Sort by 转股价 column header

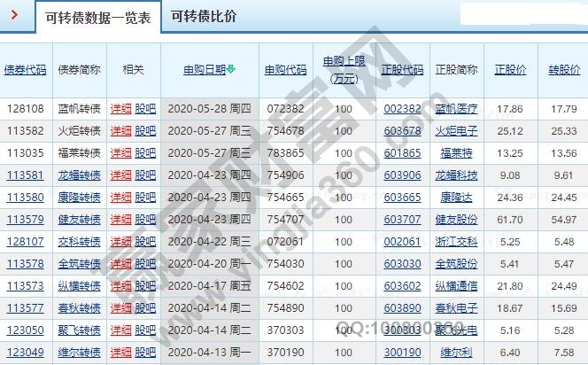[x=562, y=69]
